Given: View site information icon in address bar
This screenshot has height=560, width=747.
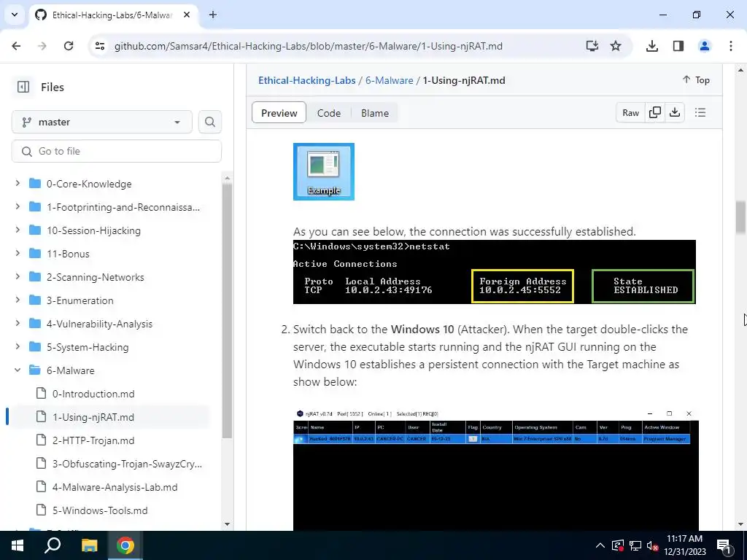Looking at the screenshot, I should 100,46.
